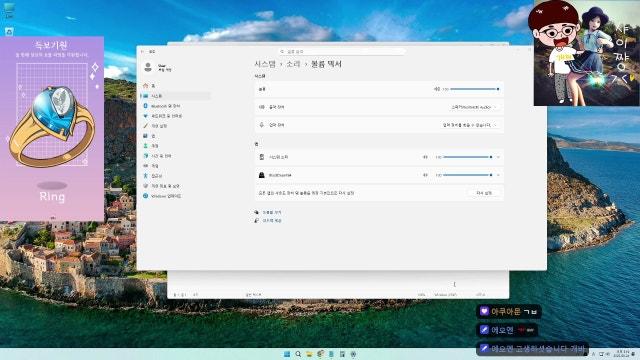Click the 다시 설정 reset button

click(484, 193)
